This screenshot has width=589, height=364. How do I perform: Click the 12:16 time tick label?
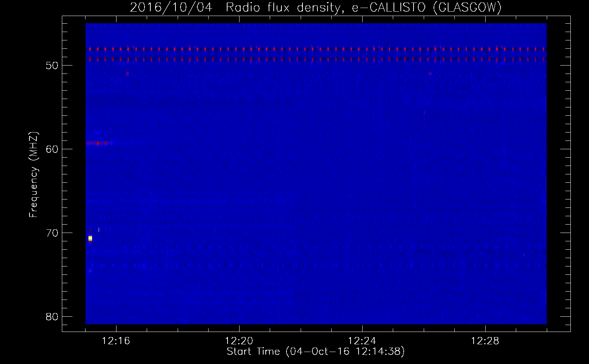(x=116, y=341)
